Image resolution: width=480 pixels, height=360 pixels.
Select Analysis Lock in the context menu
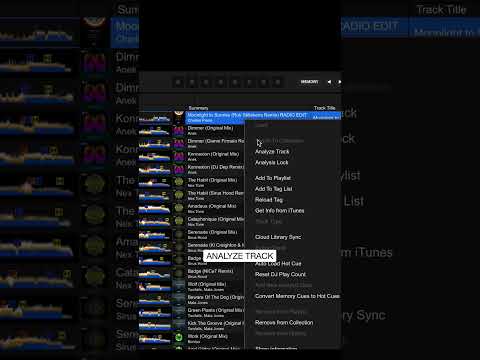coord(271,163)
